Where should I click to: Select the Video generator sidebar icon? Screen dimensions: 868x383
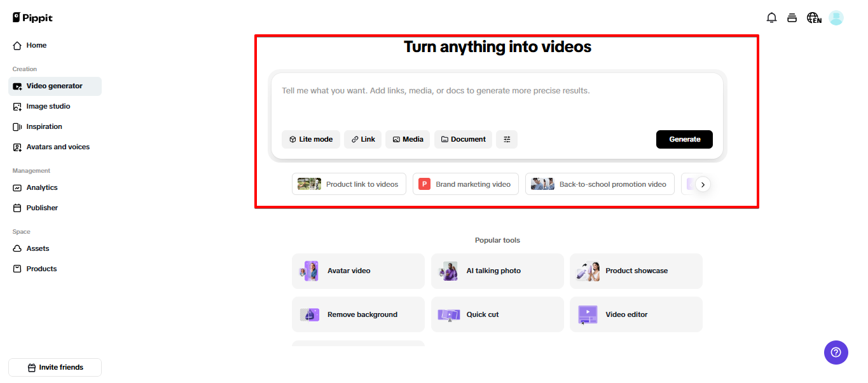18,86
